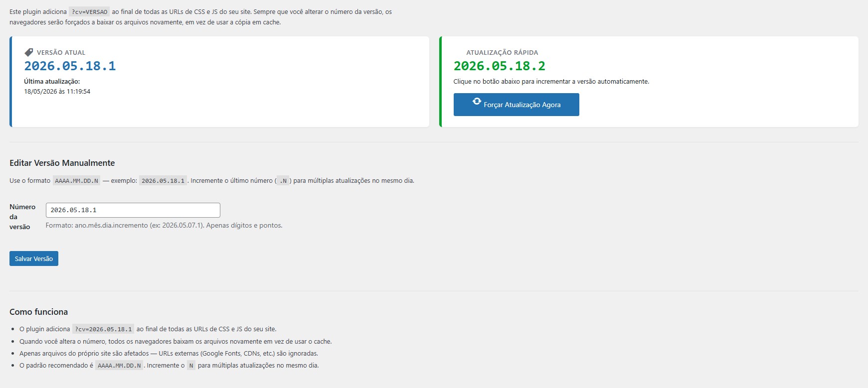Click the refresh icon in Forçar Atualização button
The height and width of the screenshot is (388, 868).
point(477,101)
